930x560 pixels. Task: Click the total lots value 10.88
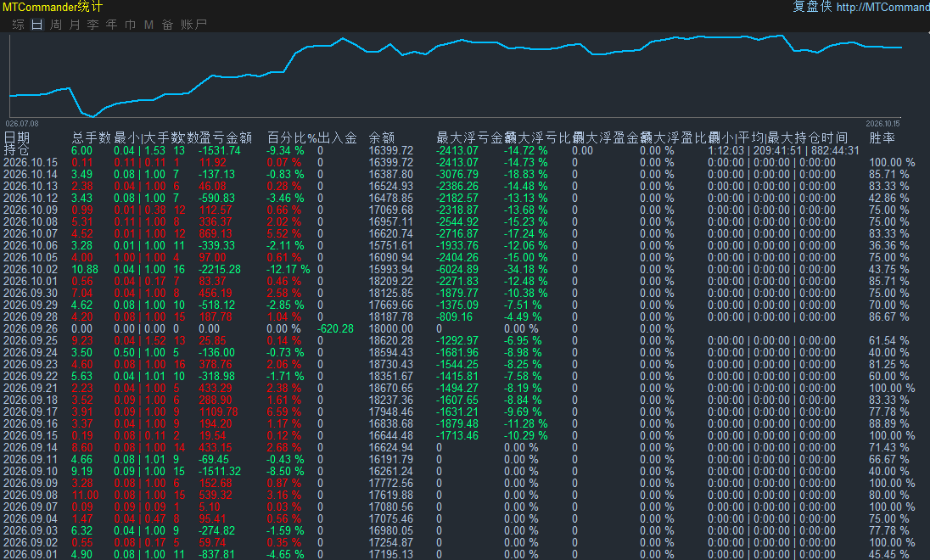click(x=85, y=269)
